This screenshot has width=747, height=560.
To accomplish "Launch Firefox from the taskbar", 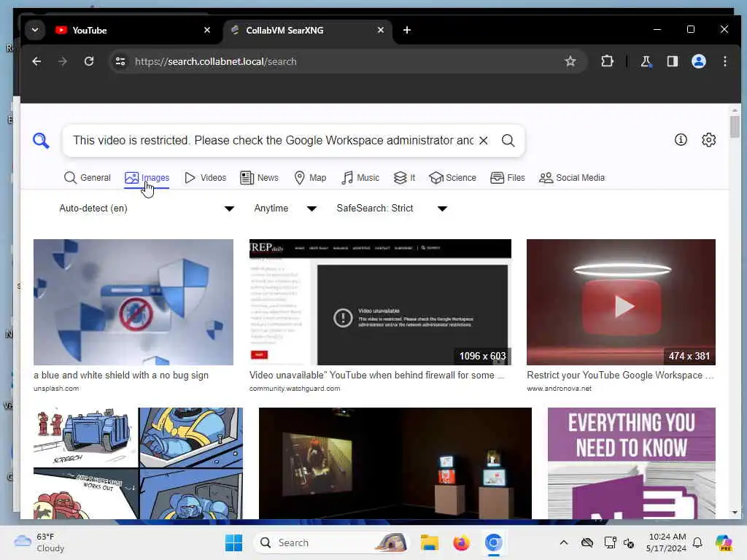I will (461, 542).
